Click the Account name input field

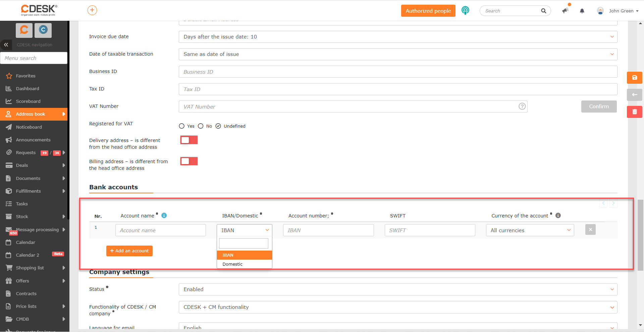161,230
